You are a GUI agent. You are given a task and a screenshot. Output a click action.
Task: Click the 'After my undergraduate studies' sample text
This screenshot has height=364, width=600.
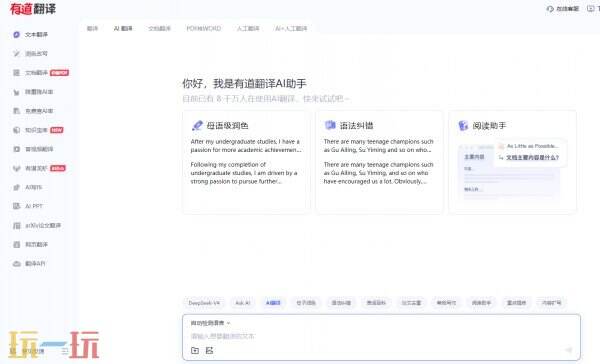(246, 146)
